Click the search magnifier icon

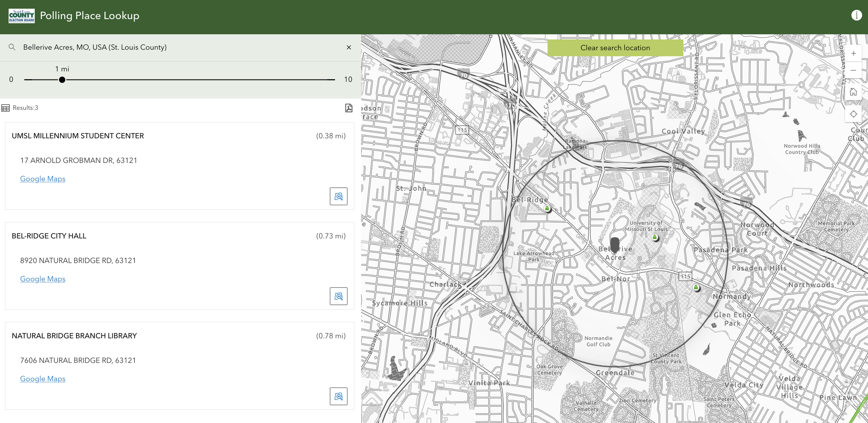pyautogui.click(x=12, y=47)
